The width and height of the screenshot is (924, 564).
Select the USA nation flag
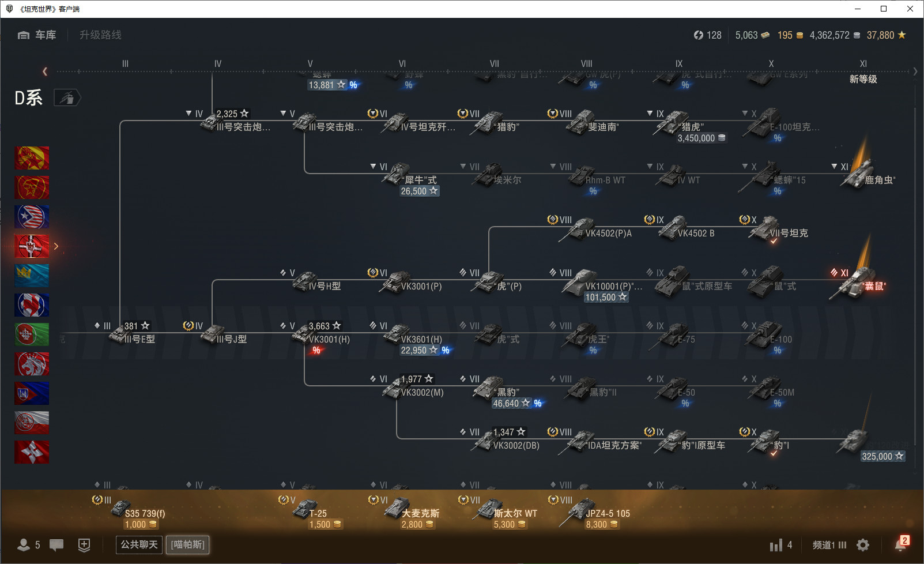pyautogui.click(x=32, y=217)
